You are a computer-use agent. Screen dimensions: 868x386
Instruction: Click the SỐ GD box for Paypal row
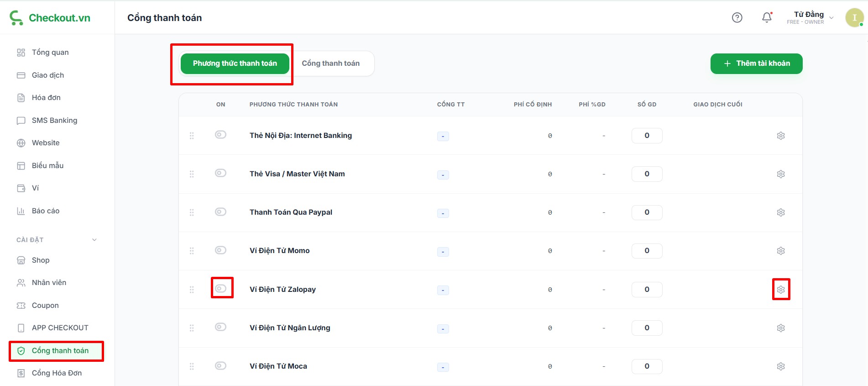click(x=647, y=212)
